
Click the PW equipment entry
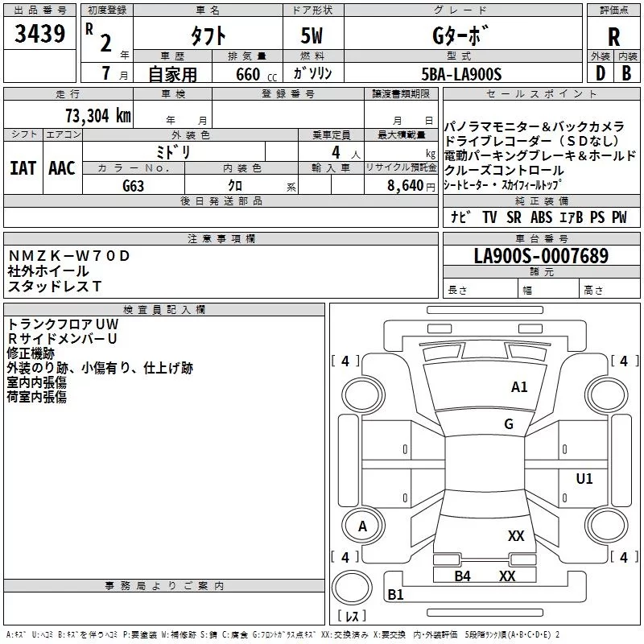pyautogui.click(x=619, y=217)
